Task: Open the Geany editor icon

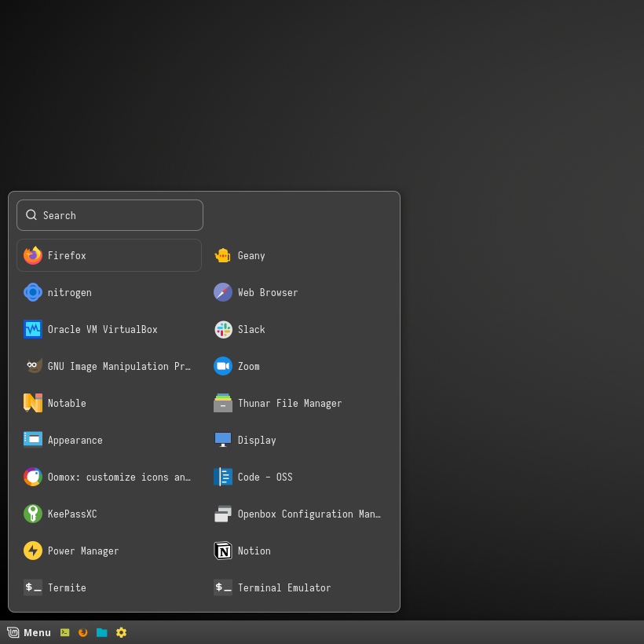Action: coord(223,255)
